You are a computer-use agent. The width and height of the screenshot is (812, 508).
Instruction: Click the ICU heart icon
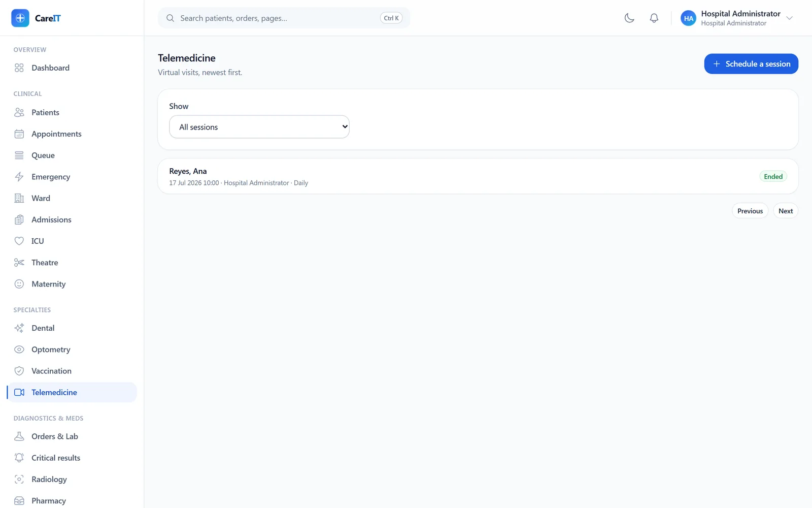(x=19, y=241)
